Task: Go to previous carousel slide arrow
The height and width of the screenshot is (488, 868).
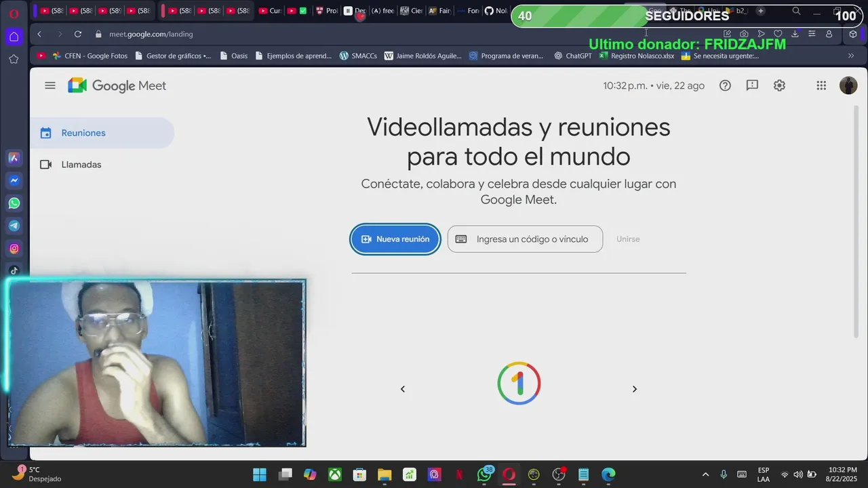Action: [403, 389]
